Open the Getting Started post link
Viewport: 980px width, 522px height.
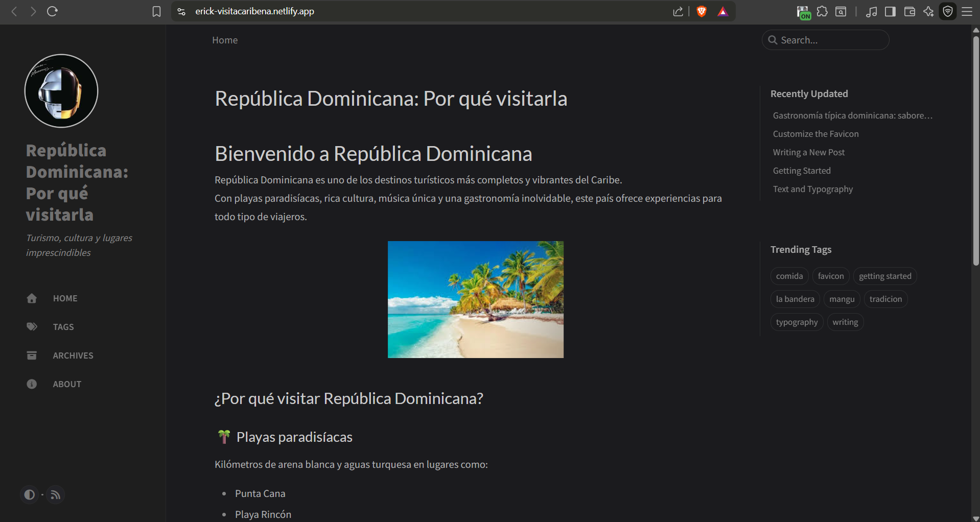click(802, 171)
